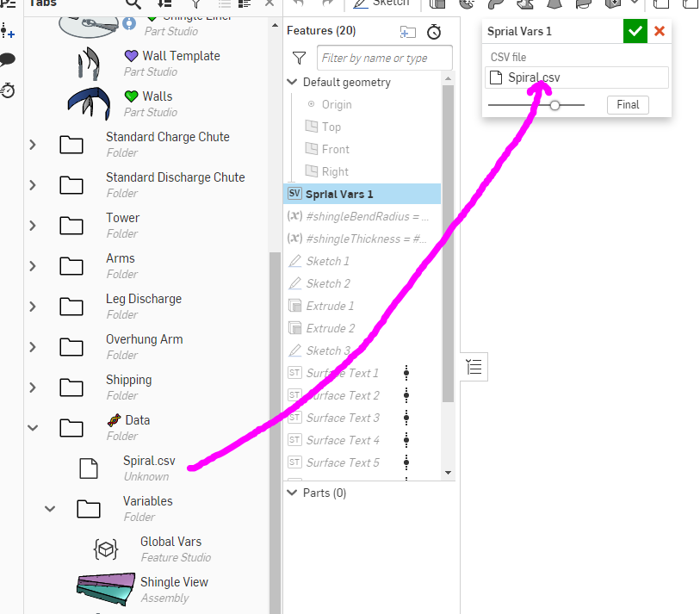Select Spiral.csv in the tabs list

coord(148,460)
